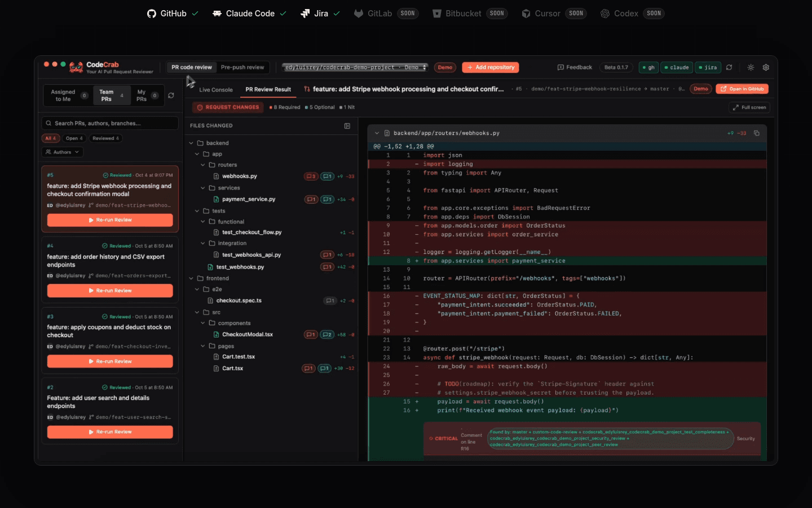This screenshot has width=812, height=508.
Task: Click the Codex logo in the integrations row
Action: pyautogui.click(x=605, y=14)
